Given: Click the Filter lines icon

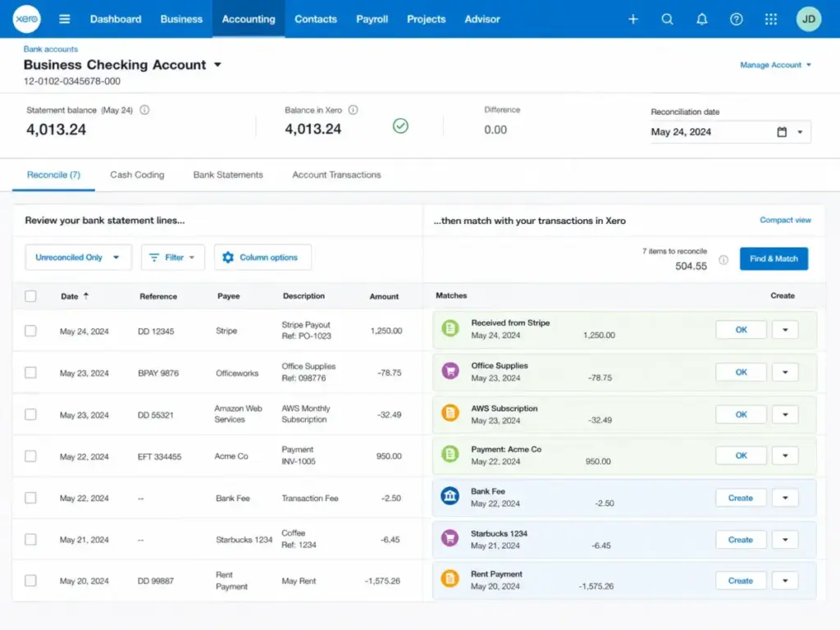Looking at the screenshot, I should pos(154,258).
